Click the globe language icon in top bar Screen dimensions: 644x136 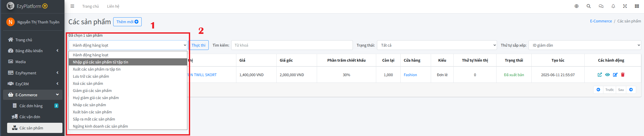point(576,6)
